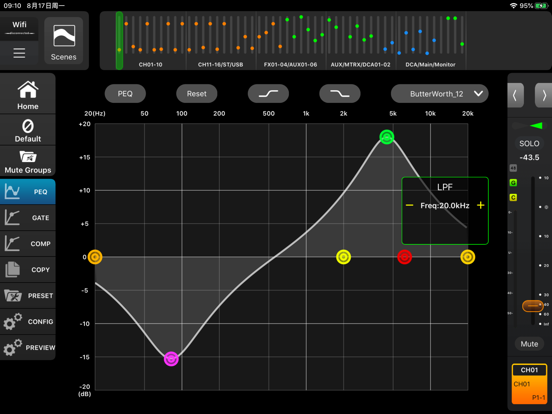Open the COPY function

pyautogui.click(x=28, y=270)
